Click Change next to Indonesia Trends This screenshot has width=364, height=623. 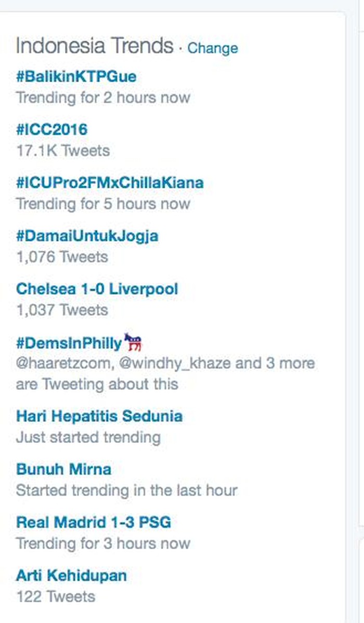coord(213,48)
